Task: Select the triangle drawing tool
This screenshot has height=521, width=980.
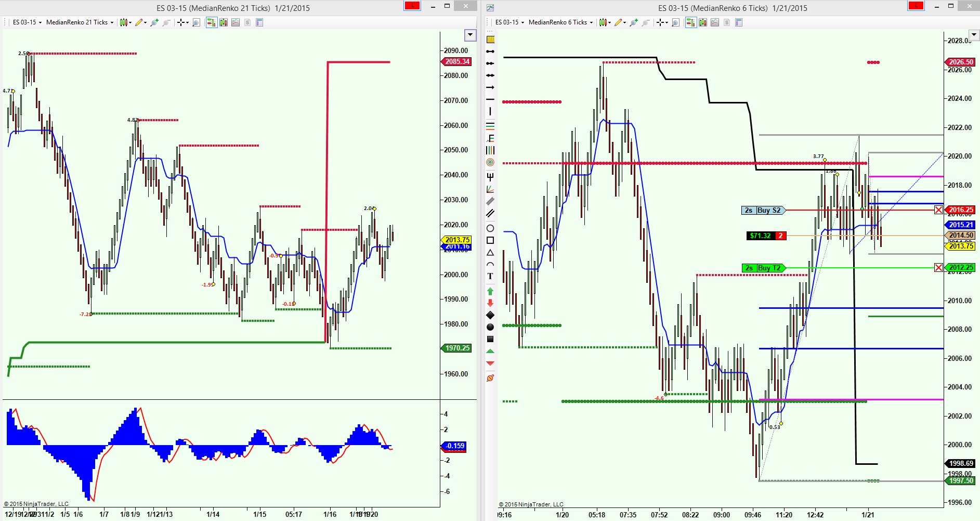Action: (490, 253)
